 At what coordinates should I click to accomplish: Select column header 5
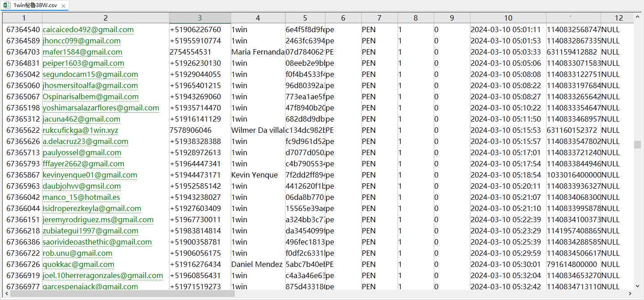click(305, 18)
